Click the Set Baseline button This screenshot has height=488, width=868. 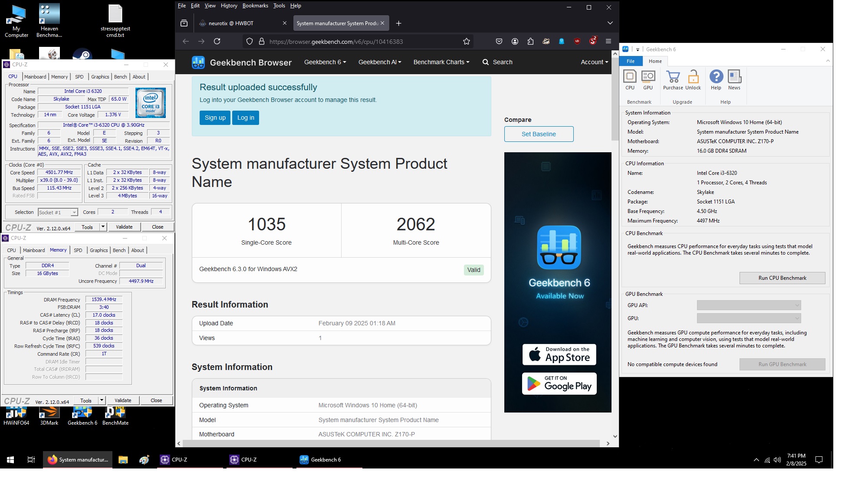539,134
